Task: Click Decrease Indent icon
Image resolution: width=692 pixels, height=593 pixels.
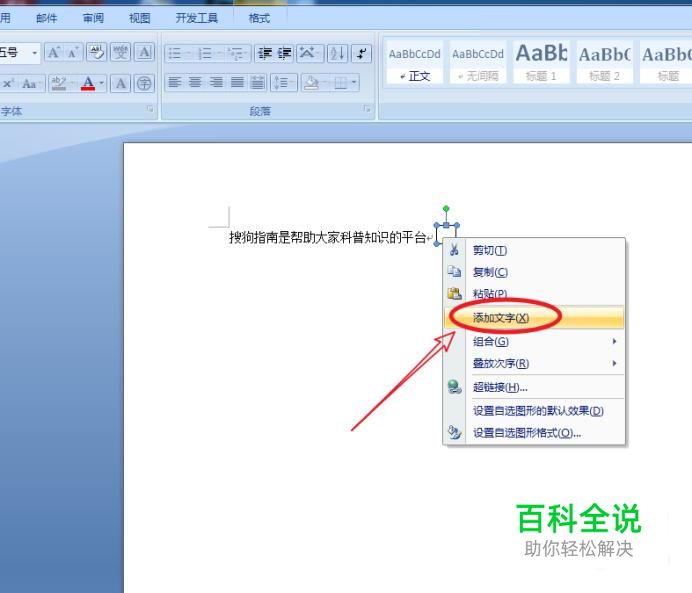Action: (x=265, y=54)
